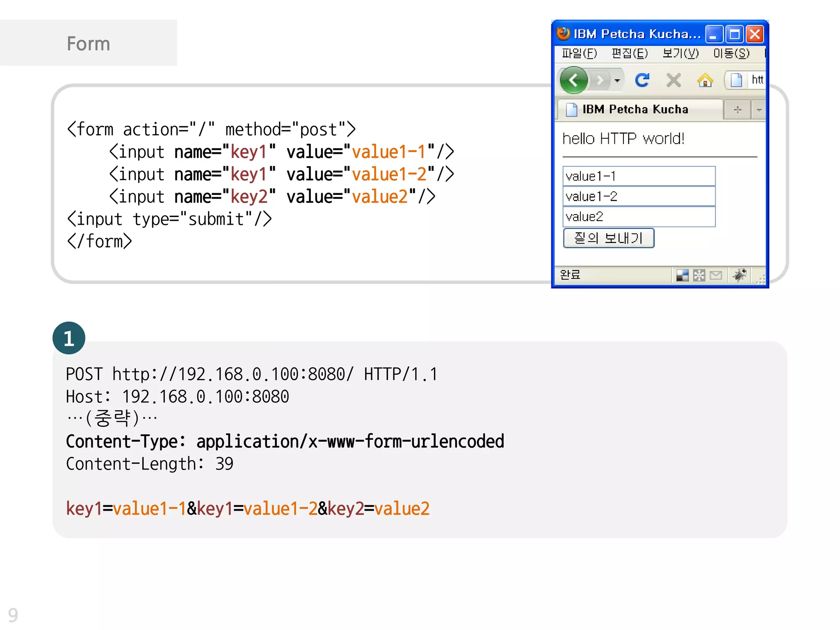The width and height of the screenshot is (840, 630).
Task: Click the value1-1 input code line
Action: tap(281, 152)
